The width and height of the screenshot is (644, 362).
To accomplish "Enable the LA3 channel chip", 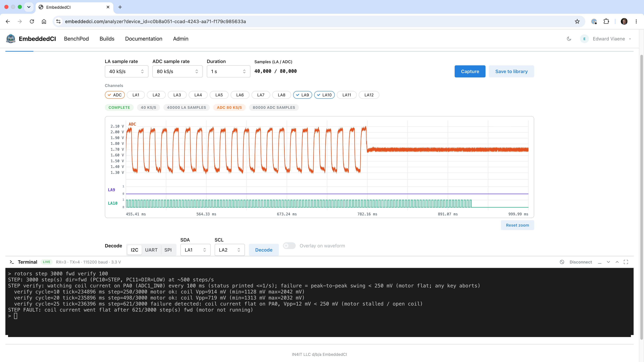I will coord(177,95).
